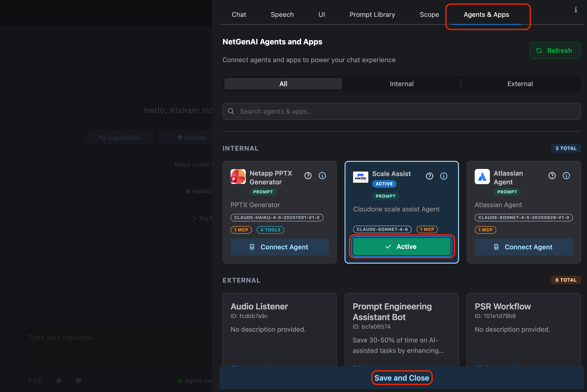The image size is (587, 392).
Task: Click the CLAUDE-HAIKU-4-5-20251001-V1-0 model tag
Action: pos(277,218)
